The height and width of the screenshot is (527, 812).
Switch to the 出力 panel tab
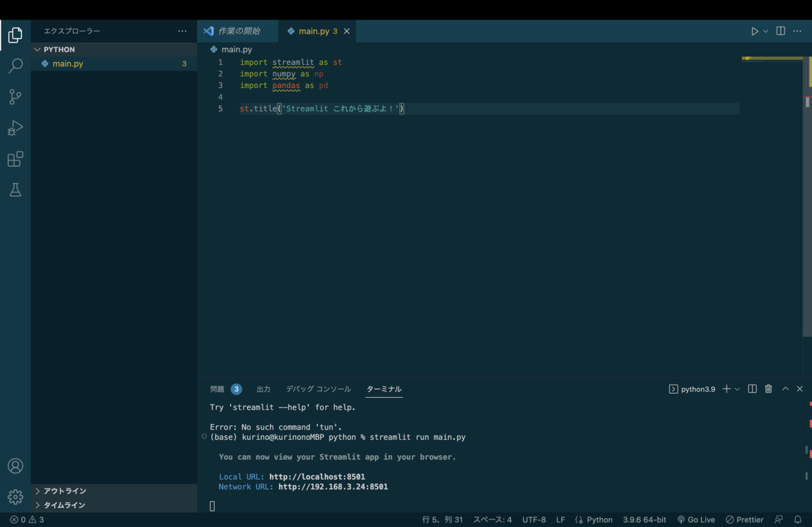[x=263, y=389]
